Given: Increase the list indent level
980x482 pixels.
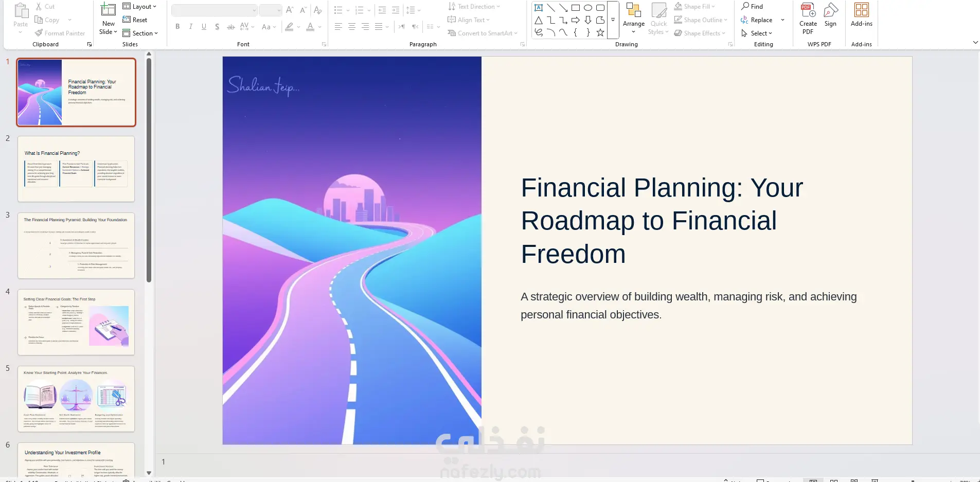Looking at the screenshot, I should (x=395, y=10).
